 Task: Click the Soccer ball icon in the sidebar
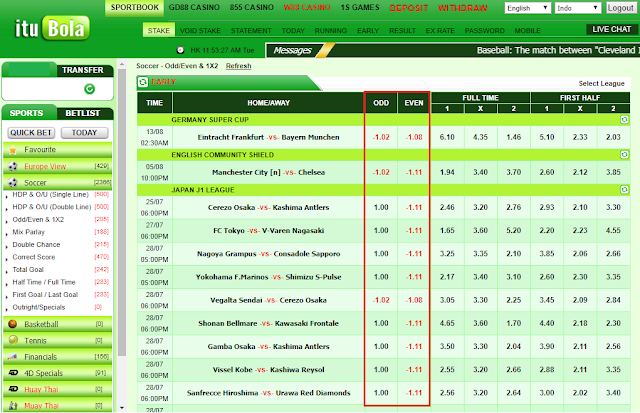13,183
